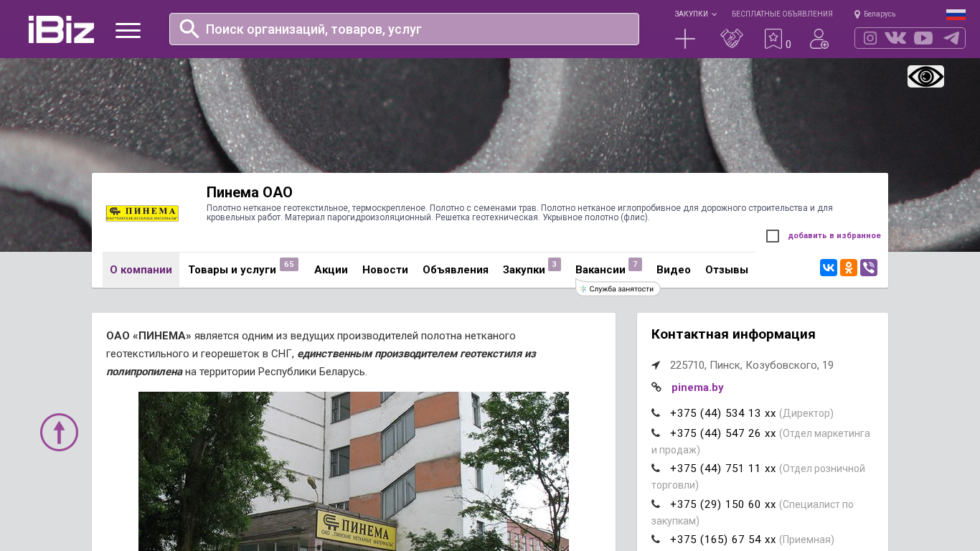Image resolution: width=980 pixels, height=551 pixels.
Task: Switch language using the Russian flag
Action: 956,14
